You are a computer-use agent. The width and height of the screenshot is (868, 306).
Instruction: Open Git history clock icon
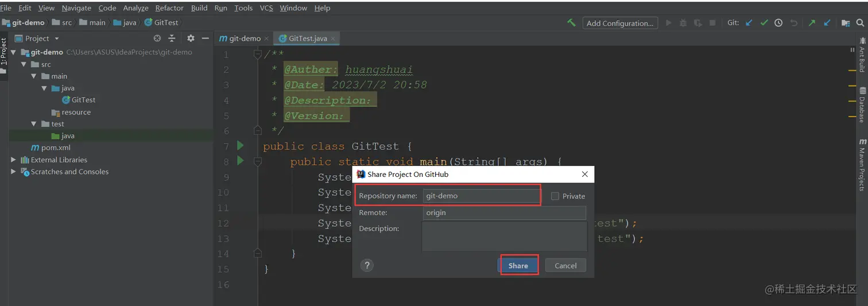click(778, 23)
